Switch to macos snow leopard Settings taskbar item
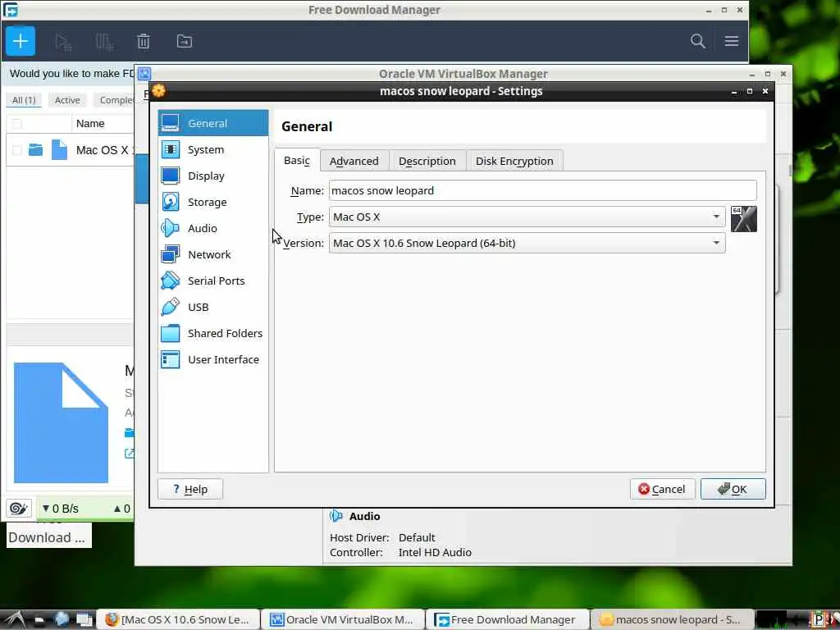The width and height of the screenshot is (840, 630). pos(673,619)
